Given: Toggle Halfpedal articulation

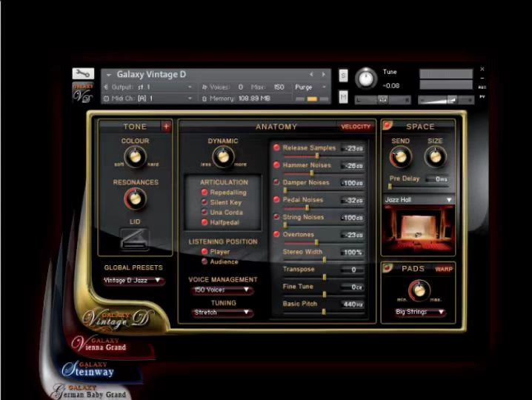Looking at the screenshot, I should [205, 222].
